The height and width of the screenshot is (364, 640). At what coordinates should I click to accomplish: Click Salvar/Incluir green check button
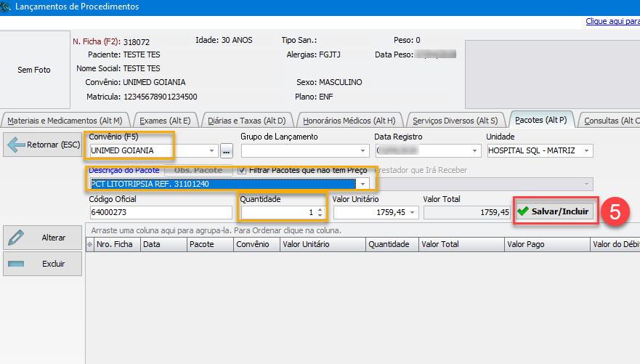point(556,211)
